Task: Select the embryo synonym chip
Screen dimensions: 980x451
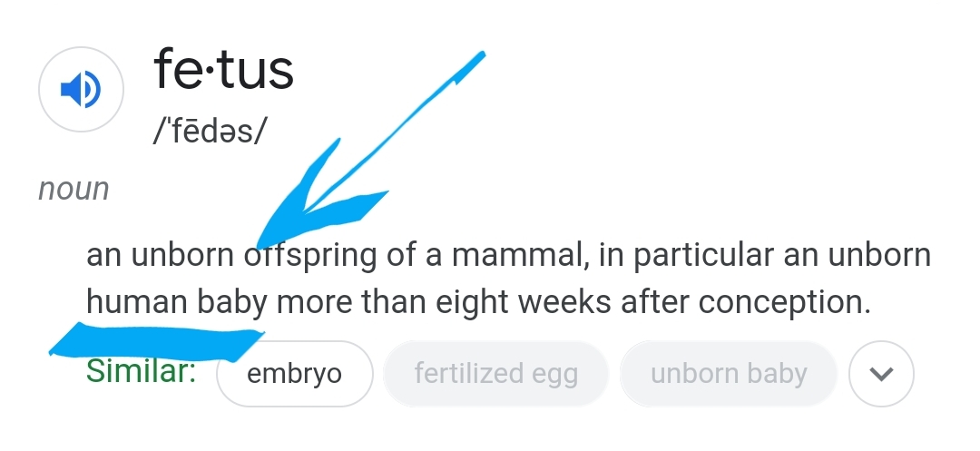Action: (x=294, y=374)
